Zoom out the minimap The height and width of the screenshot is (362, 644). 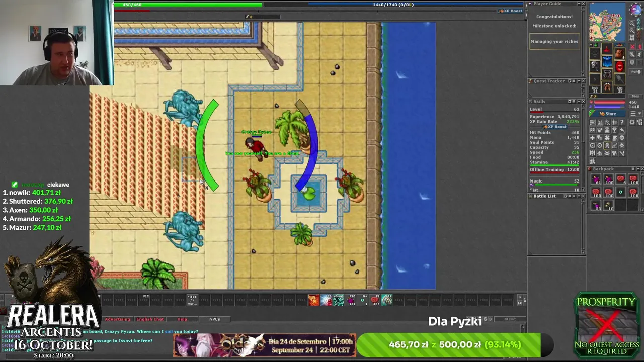click(632, 24)
